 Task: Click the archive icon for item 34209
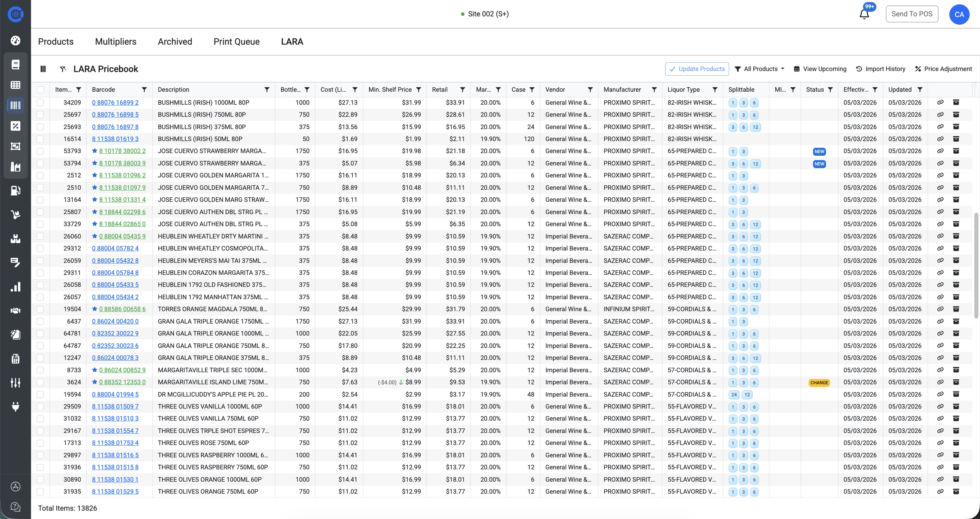pyautogui.click(x=956, y=102)
